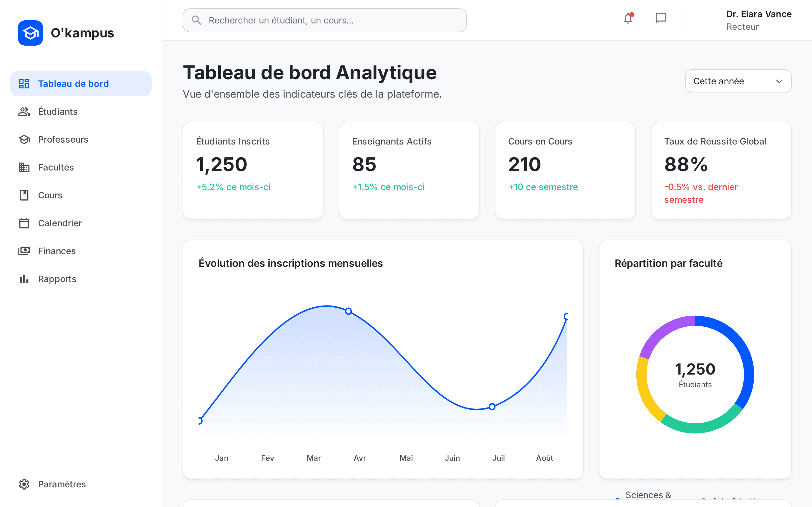The height and width of the screenshot is (507, 812).
Task: Click the Finances money icon
Action: [x=24, y=251]
